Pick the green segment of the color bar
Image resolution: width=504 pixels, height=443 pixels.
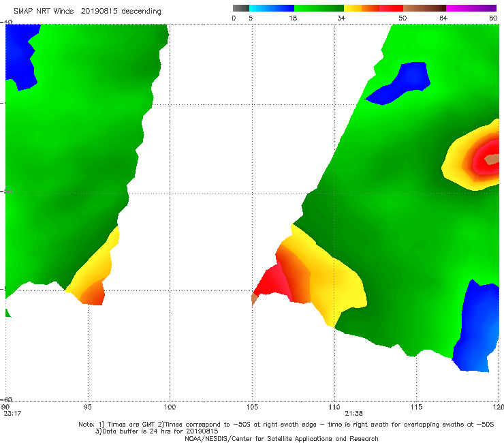pyautogui.click(x=319, y=8)
